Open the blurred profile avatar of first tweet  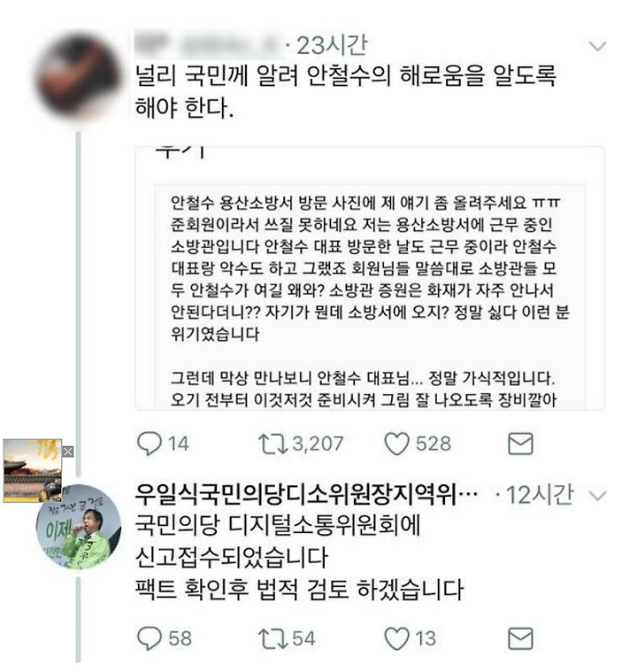coord(80,76)
